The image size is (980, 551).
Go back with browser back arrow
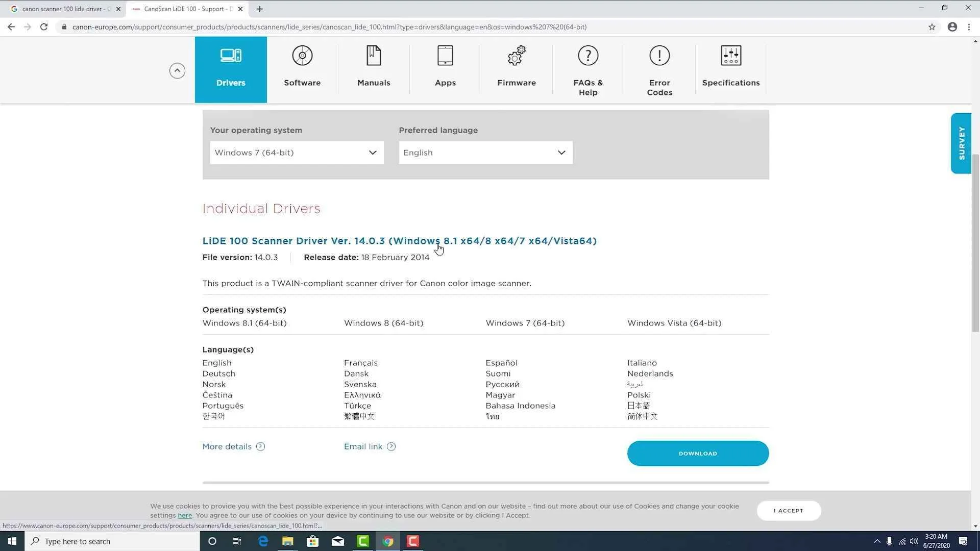click(11, 27)
